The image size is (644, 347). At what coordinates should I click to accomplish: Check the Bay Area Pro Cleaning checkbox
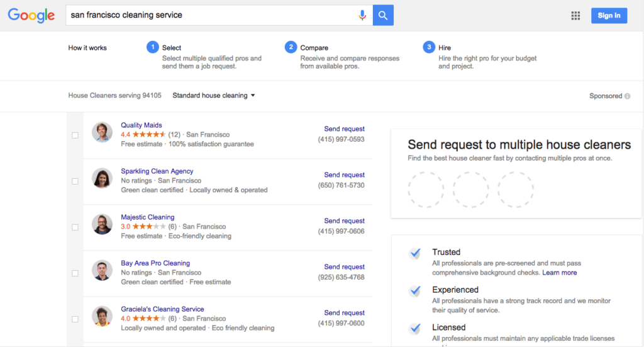(x=75, y=273)
